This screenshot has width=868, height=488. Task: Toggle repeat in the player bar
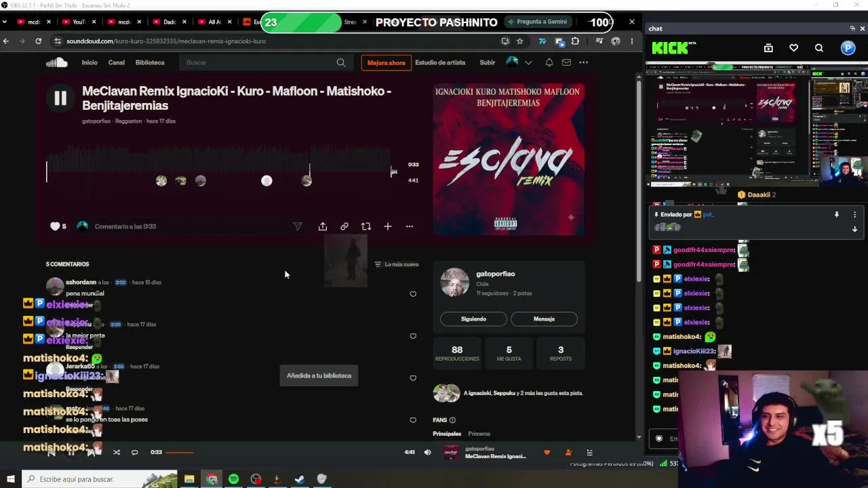134,452
